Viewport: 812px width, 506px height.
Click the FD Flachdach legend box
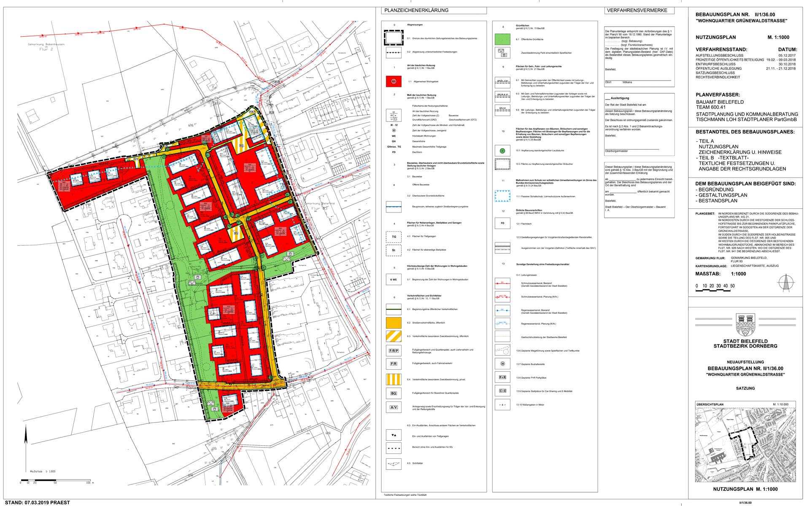click(502, 223)
